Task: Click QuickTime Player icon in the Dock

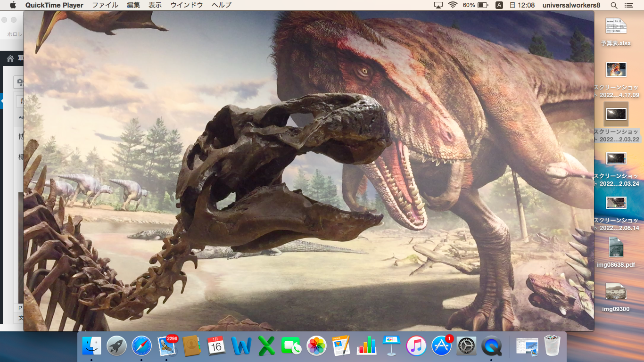Action: tap(491, 346)
